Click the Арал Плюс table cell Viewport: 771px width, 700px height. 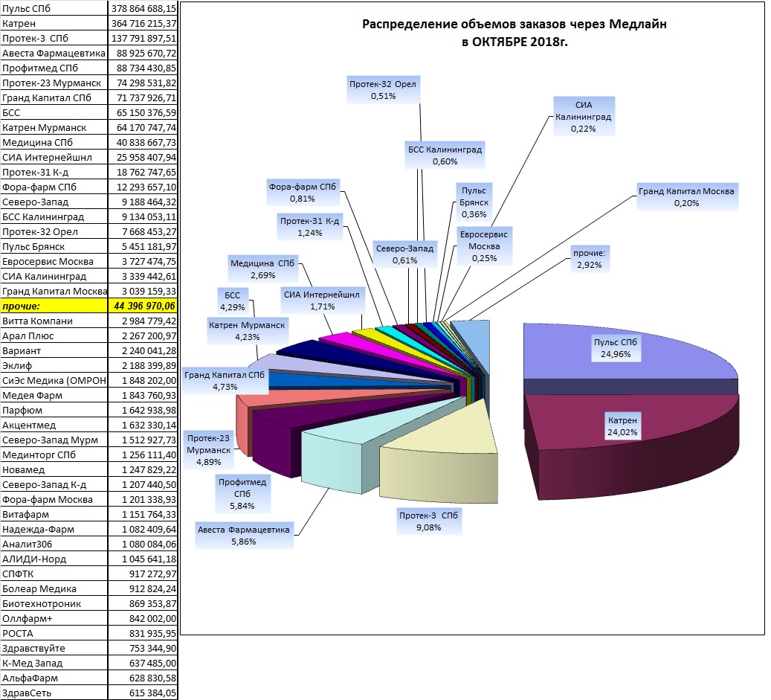[x=54, y=335]
